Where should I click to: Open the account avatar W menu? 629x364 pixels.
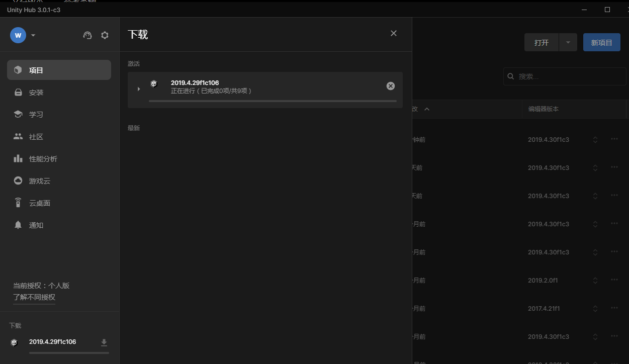coord(18,35)
